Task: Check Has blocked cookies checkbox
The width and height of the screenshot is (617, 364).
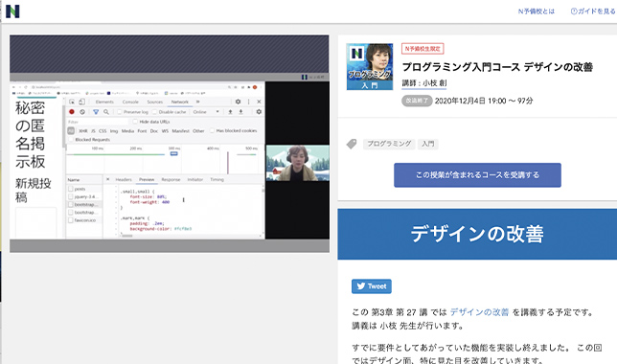Action: pyautogui.click(x=212, y=130)
